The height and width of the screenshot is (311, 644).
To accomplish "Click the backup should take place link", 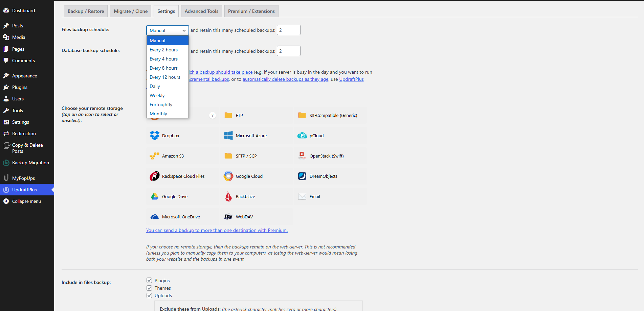I will [221, 72].
